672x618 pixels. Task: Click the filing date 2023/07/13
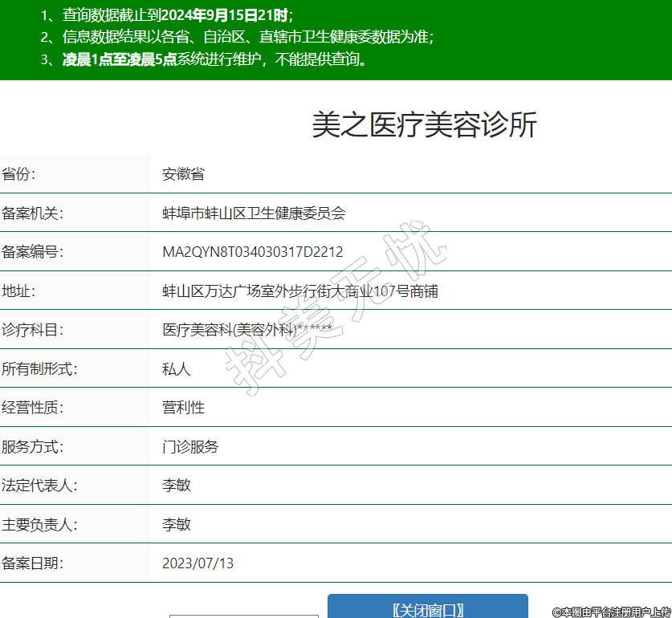(x=198, y=563)
